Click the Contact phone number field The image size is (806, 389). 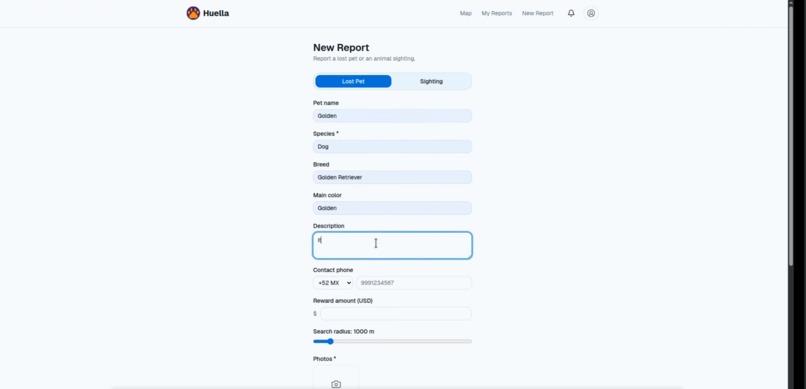414,283
